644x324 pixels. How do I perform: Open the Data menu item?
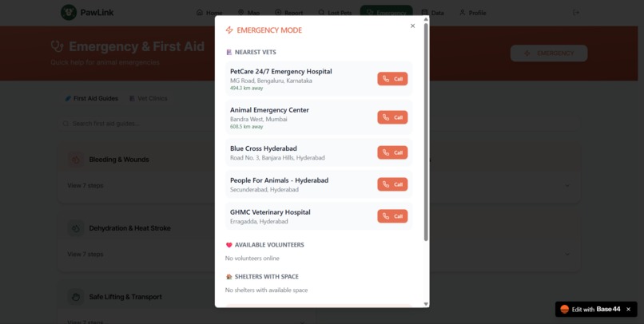pyautogui.click(x=432, y=13)
